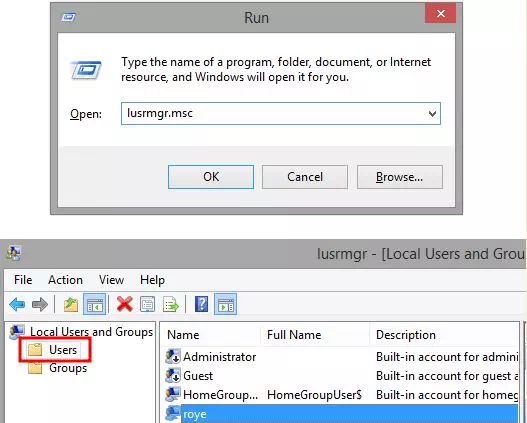Click the Forward arrow in lusrmgr toolbar
Image resolution: width=527 pixels, height=423 pixels.
pyautogui.click(x=40, y=304)
